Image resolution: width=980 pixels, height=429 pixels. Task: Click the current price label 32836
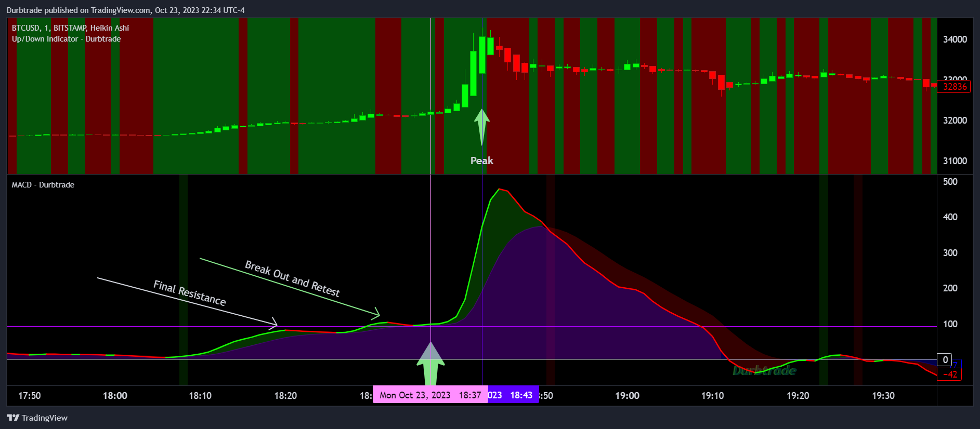tap(954, 87)
